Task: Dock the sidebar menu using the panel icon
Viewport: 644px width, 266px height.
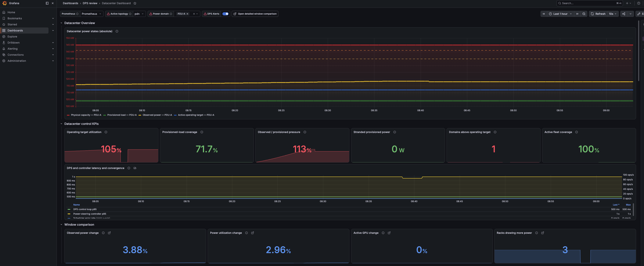Action: (47, 3)
